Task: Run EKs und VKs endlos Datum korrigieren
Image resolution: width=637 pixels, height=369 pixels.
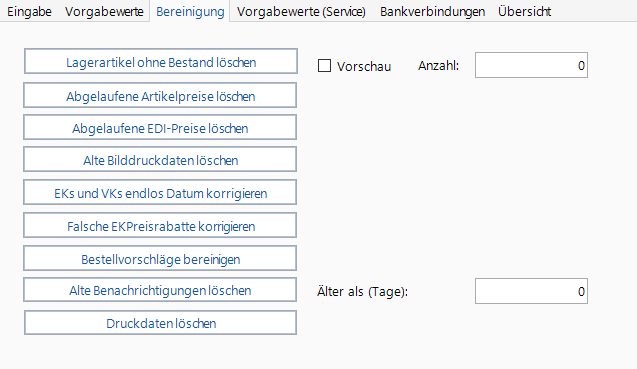Action: [x=160, y=192]
